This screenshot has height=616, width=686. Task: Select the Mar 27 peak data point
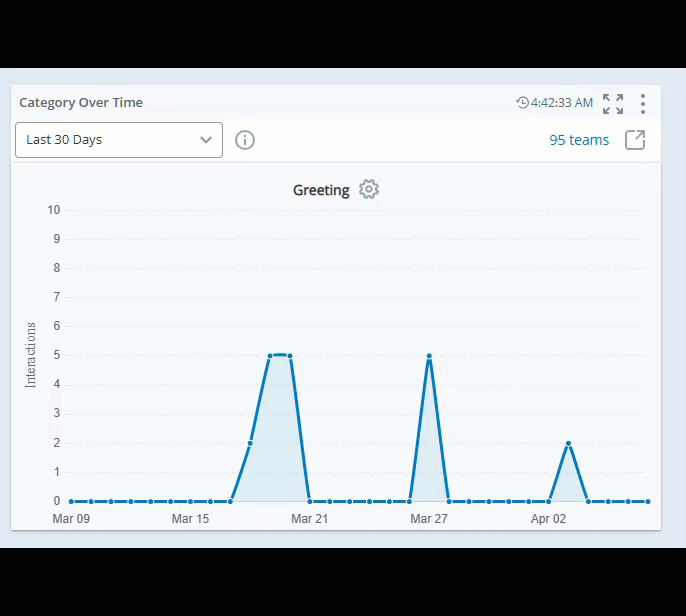coord(429,356)
